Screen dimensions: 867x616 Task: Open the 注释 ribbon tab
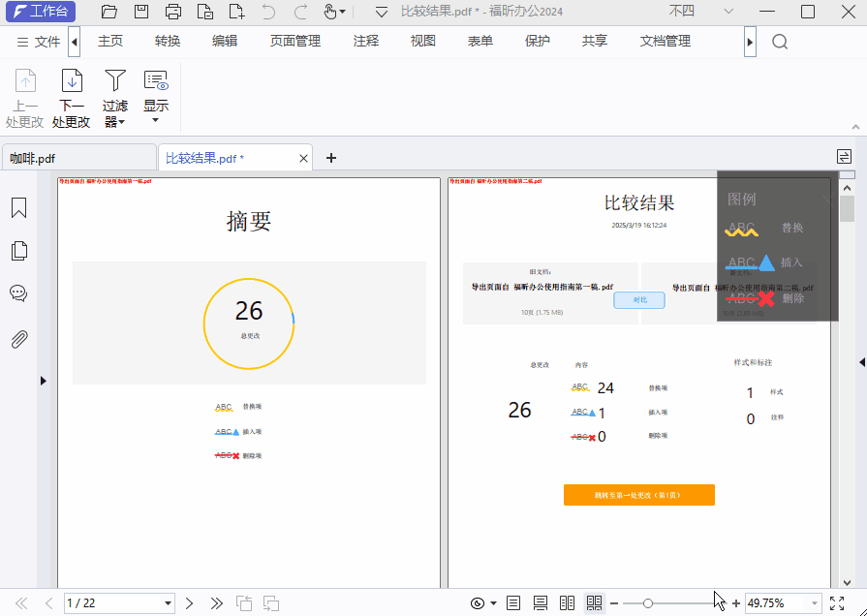click(365, 43)
